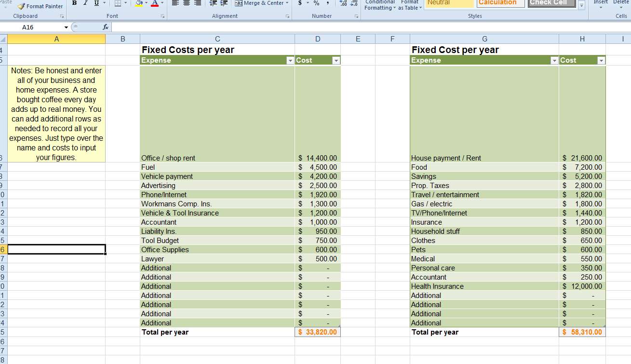Open filter dropdown for business Cost column
The width and height of the screenshot is (631, 364).
click(336, 61)
